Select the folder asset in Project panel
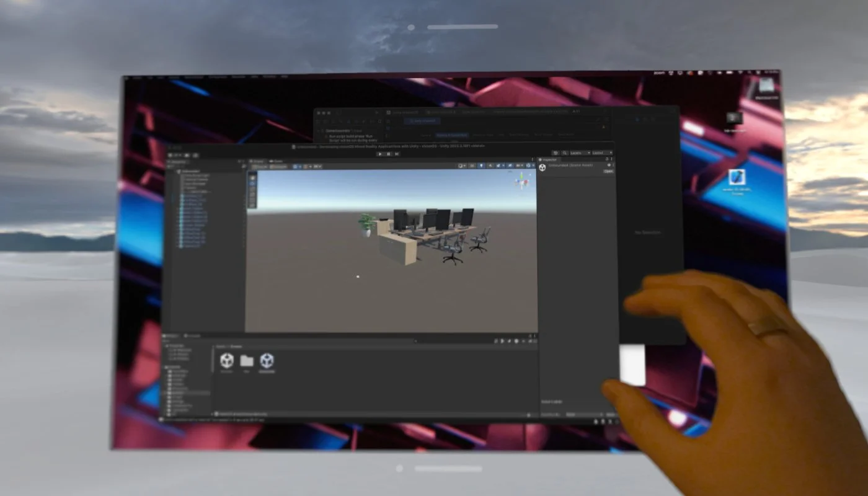Screen dimensions: 868x496 247,360
